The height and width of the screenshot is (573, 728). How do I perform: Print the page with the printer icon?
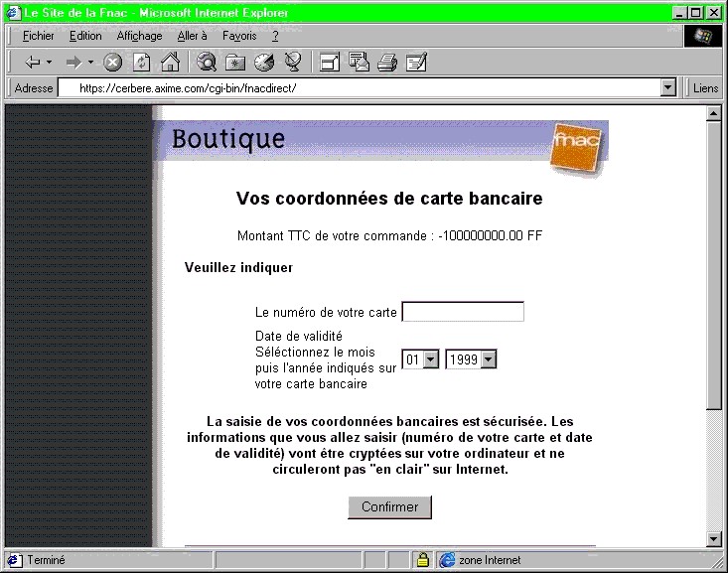(x=387, y=63)
